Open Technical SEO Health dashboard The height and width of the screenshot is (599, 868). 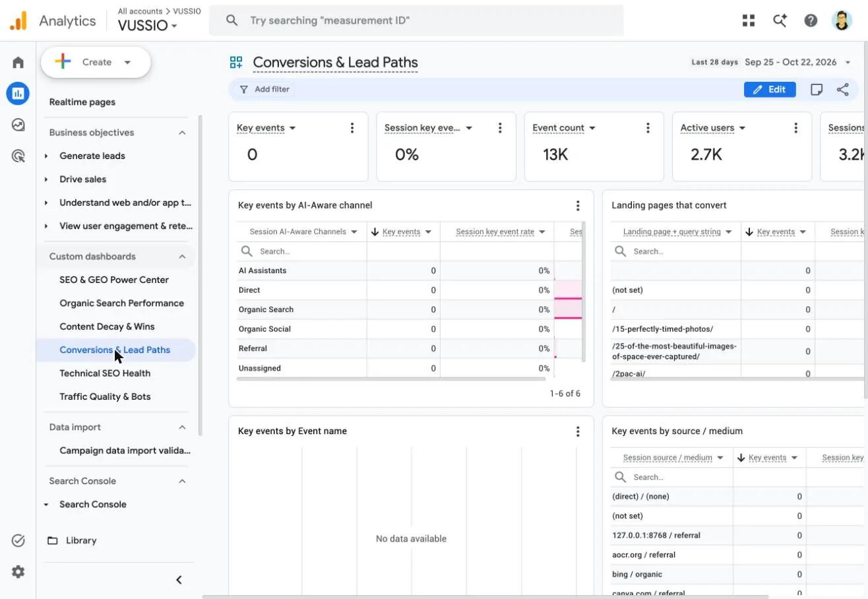[105, 373]
